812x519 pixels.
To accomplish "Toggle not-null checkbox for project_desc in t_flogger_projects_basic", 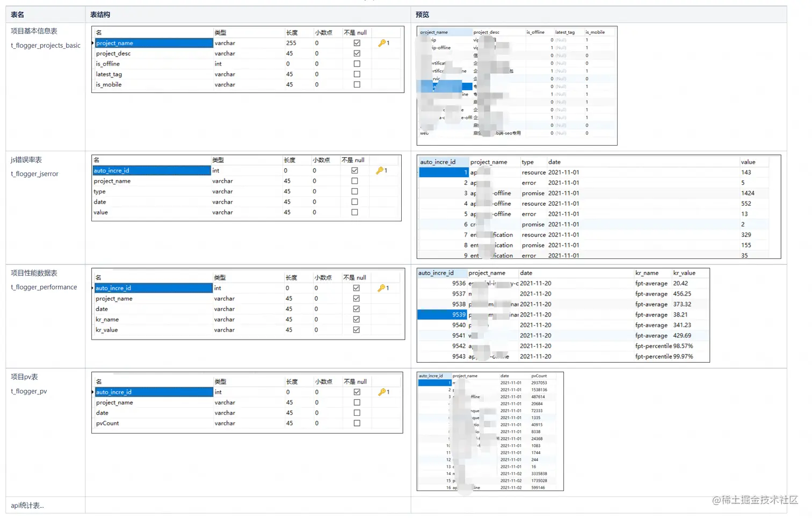I will (357, 53).
